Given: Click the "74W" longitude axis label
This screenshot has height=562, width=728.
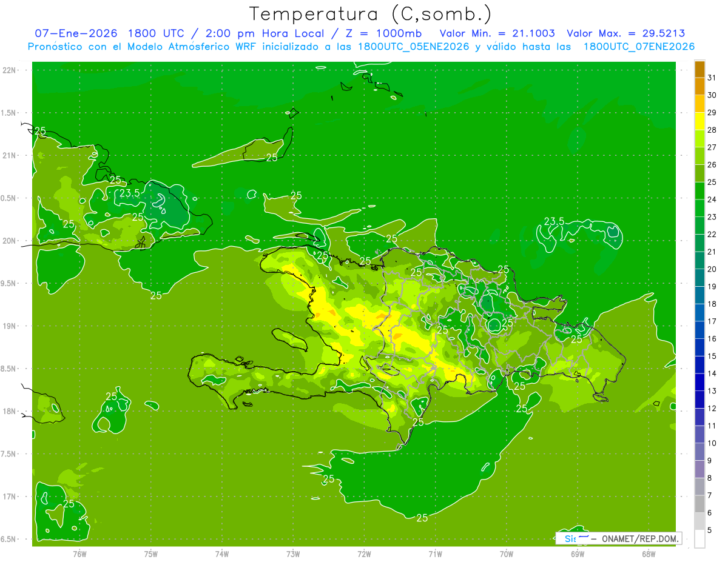Looking at the screenshot, I should 222,554.
